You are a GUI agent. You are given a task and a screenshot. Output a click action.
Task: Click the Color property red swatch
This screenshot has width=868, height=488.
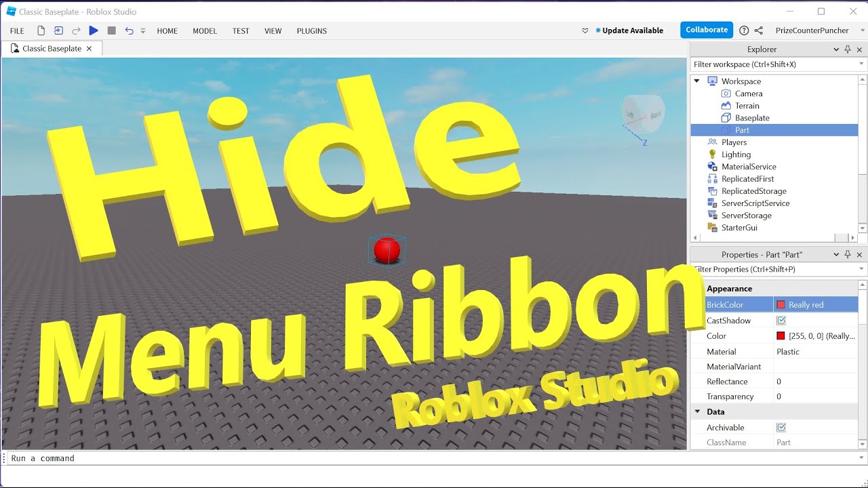(x=781, y=336)
